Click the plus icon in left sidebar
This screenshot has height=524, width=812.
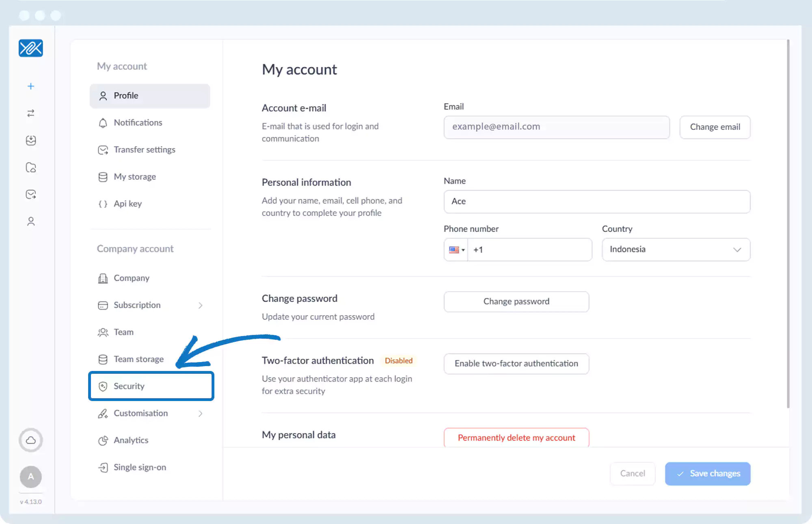click(31, 86)
